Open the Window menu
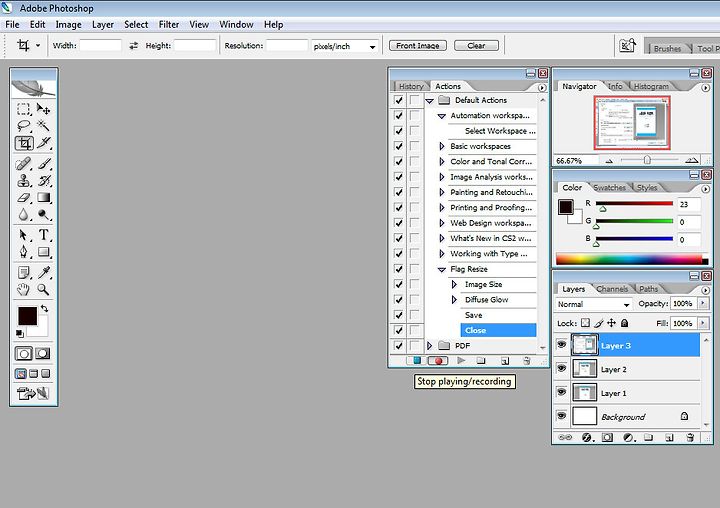The width and height of the screenshot is (720, 508). tap(236, 24)
